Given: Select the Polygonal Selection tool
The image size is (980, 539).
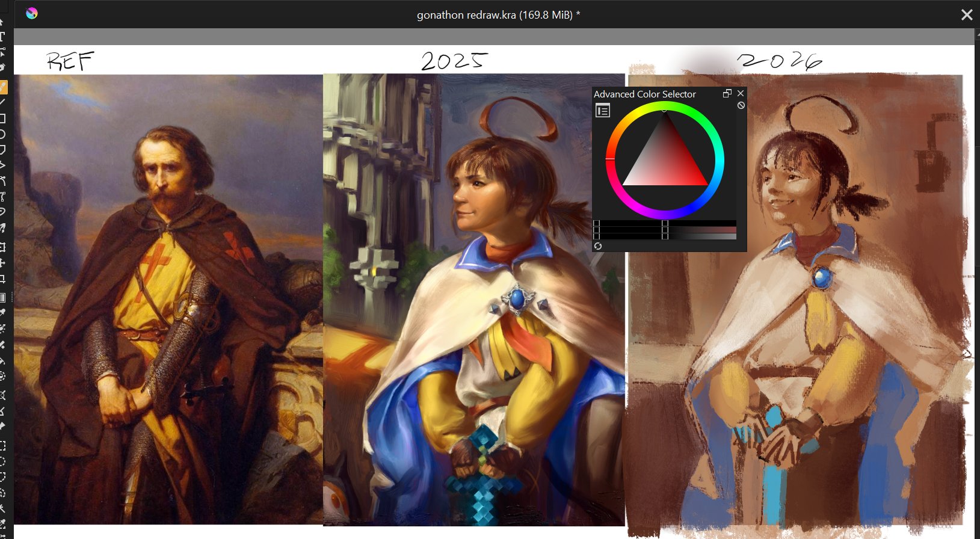Looking at the screenshot, I should (2, 477).
